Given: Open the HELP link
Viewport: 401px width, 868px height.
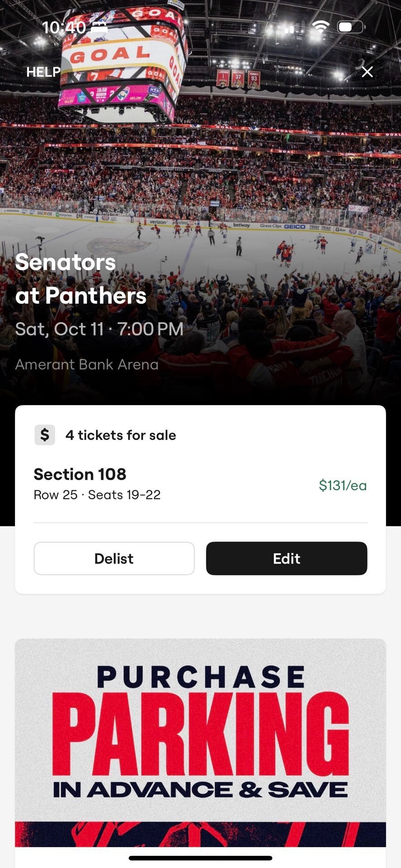Looking at the screenshot, I should coord(43,72).
